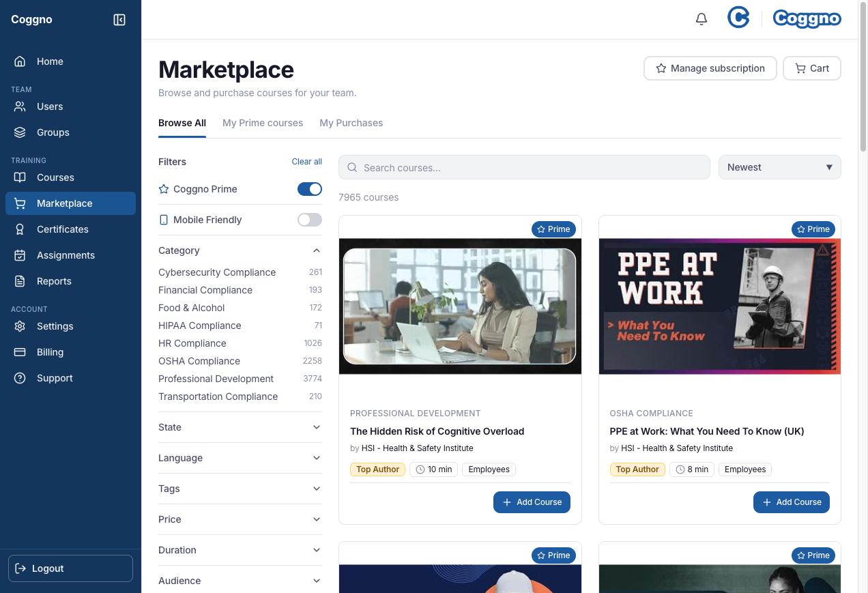
Task: Expand the State filter
Action: tap(240, 427)
